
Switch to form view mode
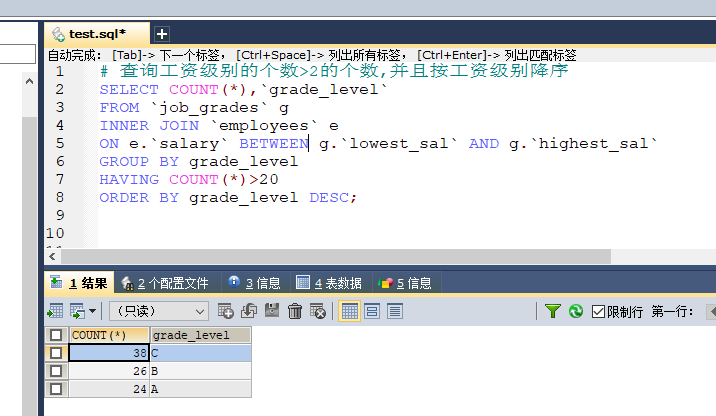click(372, 311)
